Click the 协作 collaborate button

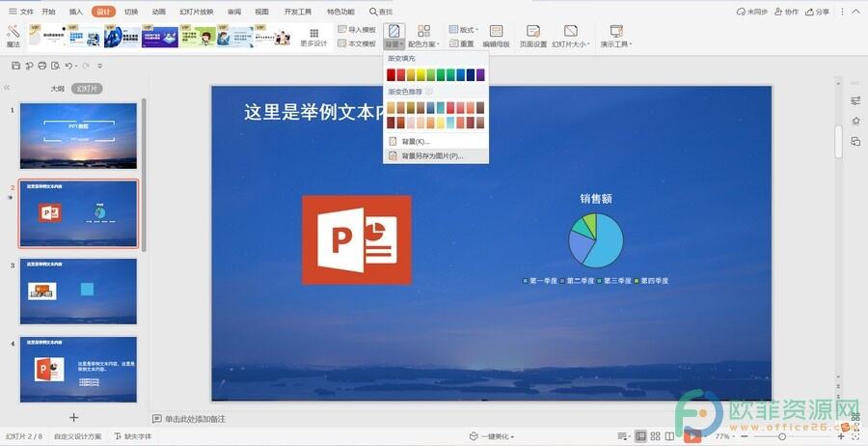click(787, 12)
